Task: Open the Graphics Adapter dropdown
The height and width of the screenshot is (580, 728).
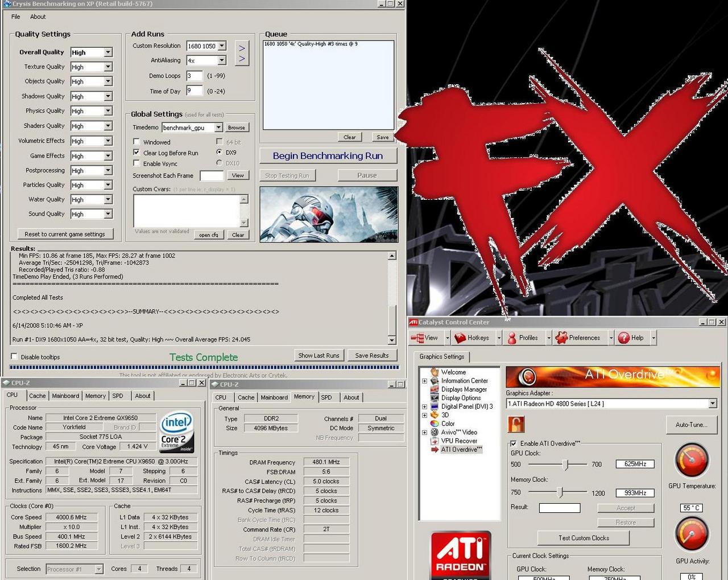Action: click(713, 404)
